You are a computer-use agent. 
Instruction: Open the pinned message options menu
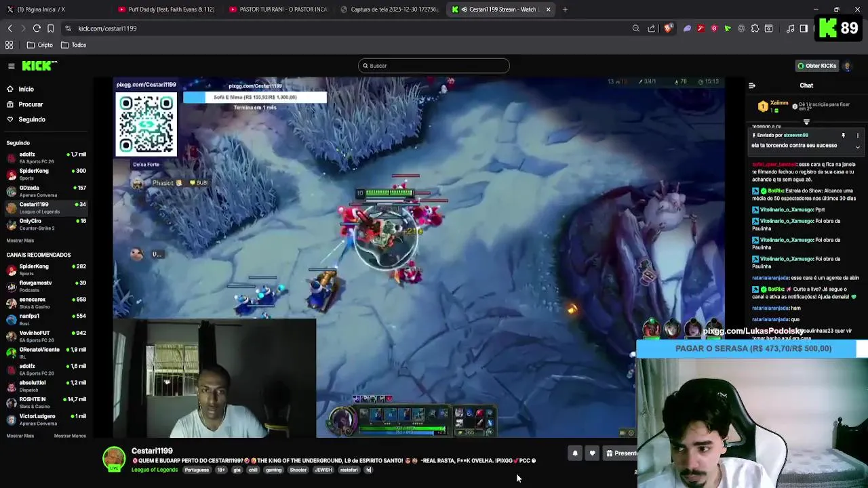[x=857, y=136]
